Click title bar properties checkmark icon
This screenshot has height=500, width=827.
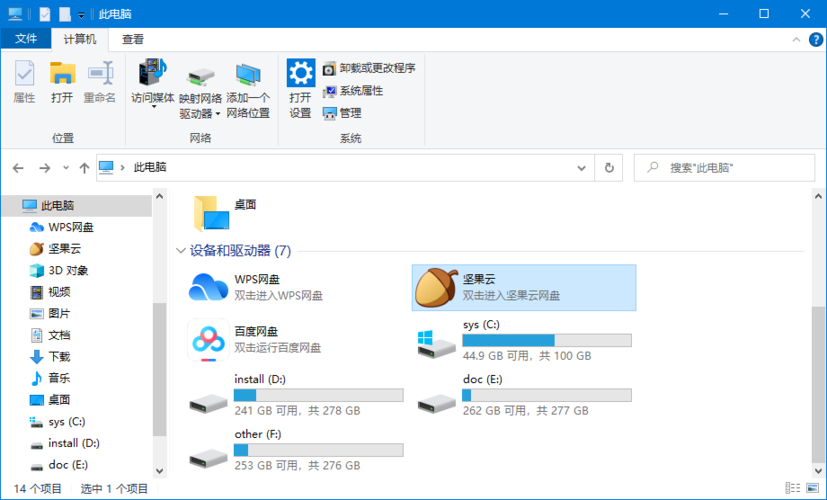pyautogui.click(x=45, y=14)
